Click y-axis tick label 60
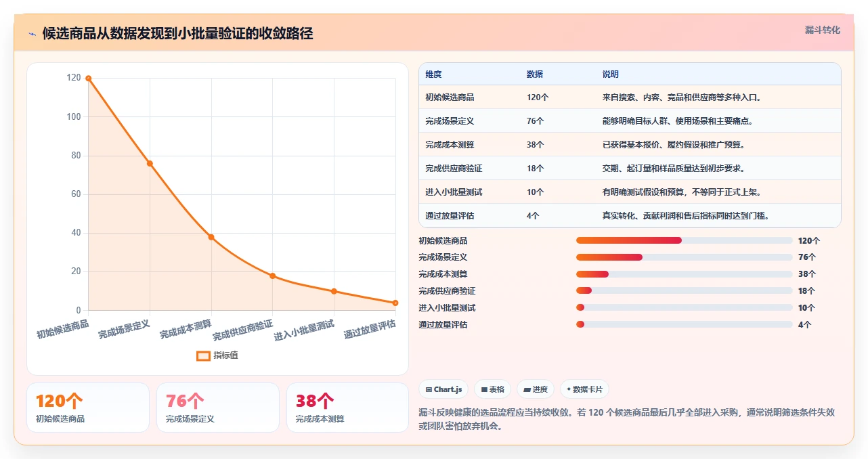This screenshot has width=868, height=459. [76, 194]
